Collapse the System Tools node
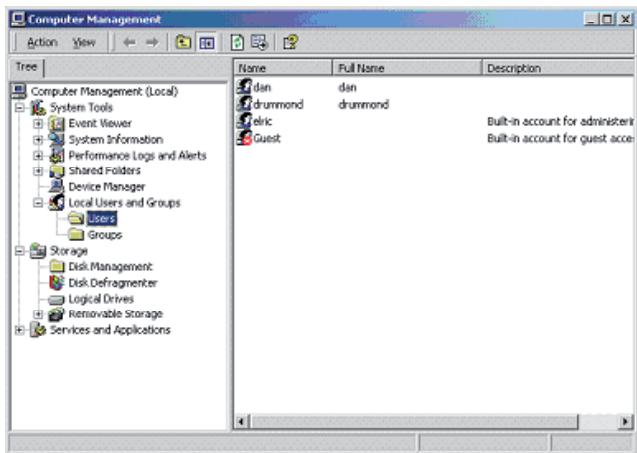Image resolution: width=637 pixels, height=453 pixels. point(19,108)
